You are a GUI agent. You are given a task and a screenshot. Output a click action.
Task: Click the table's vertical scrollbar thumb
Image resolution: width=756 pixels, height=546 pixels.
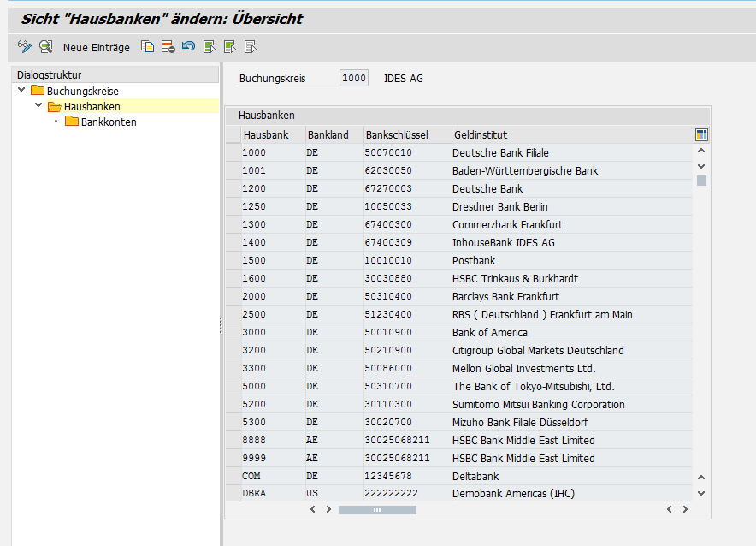701,181
